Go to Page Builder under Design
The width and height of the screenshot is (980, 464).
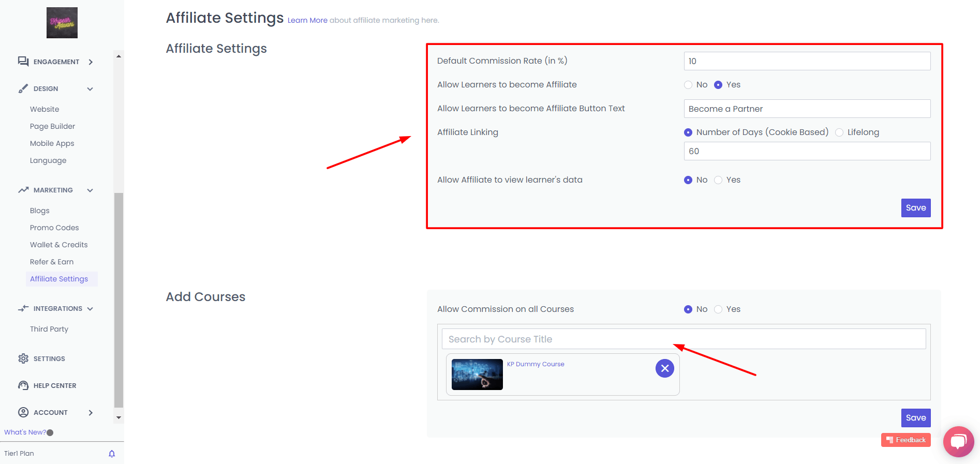click(x=52, y=126)
